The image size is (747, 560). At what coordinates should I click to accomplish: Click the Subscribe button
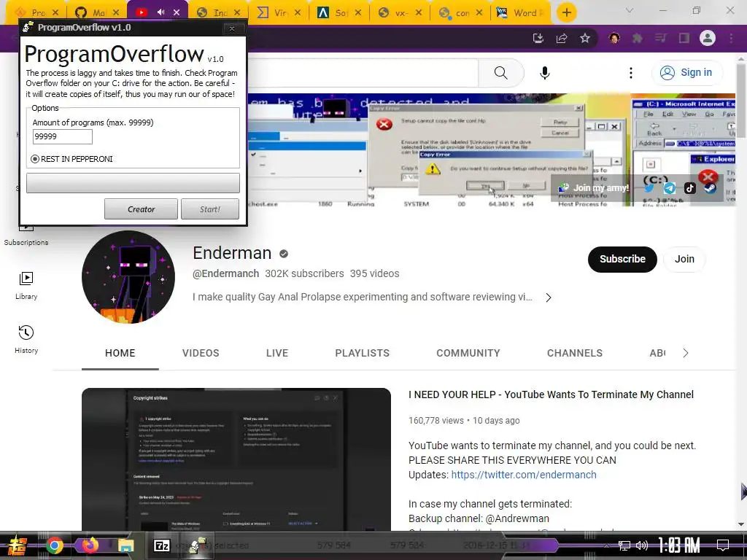pyautogui.click(x=622, y=260)
